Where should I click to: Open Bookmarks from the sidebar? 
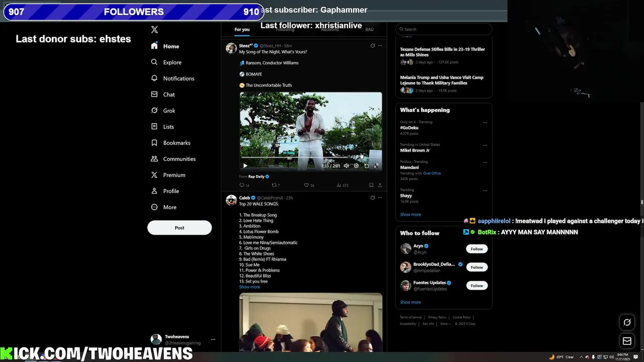tap(171, 143)
